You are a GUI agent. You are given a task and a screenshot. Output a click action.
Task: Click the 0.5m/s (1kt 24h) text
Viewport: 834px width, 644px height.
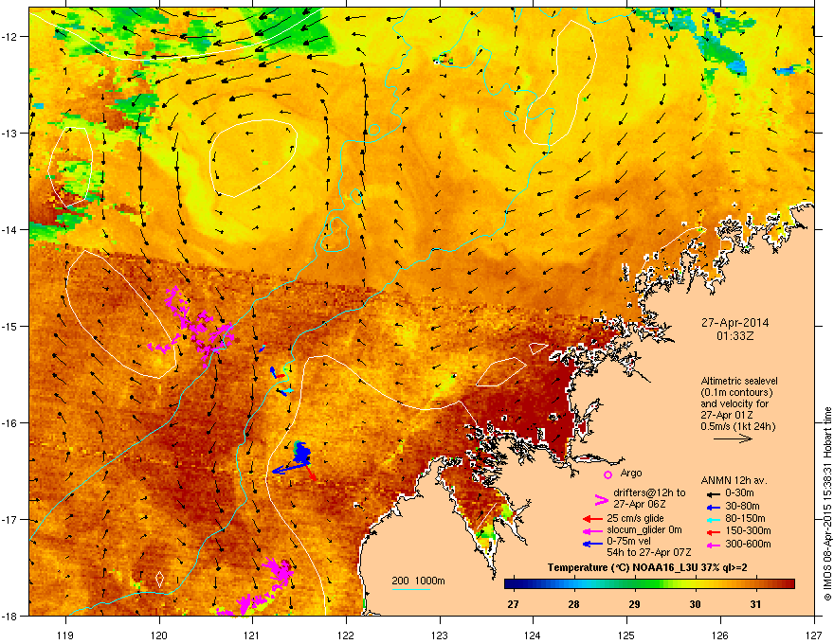737,426
